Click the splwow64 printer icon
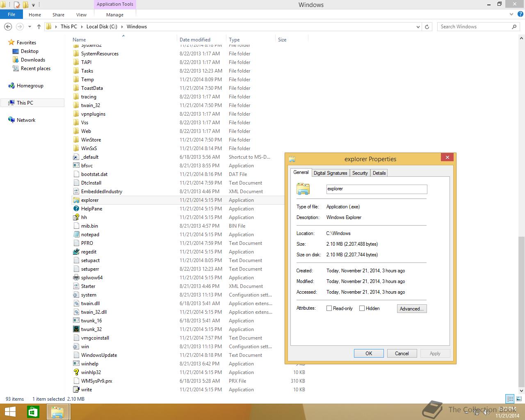The height and width of the screenshot is (420, 525). click(76, 278)
